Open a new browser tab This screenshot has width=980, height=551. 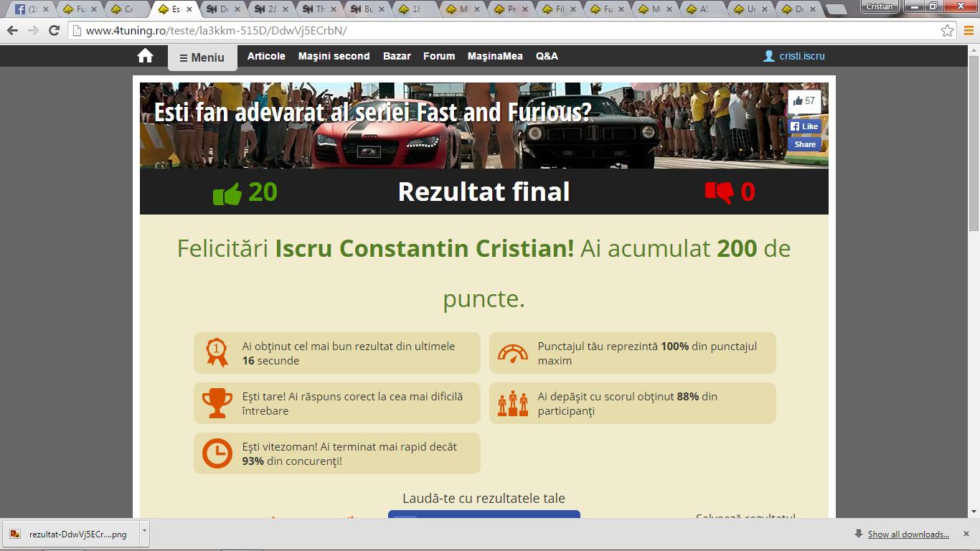837,9
